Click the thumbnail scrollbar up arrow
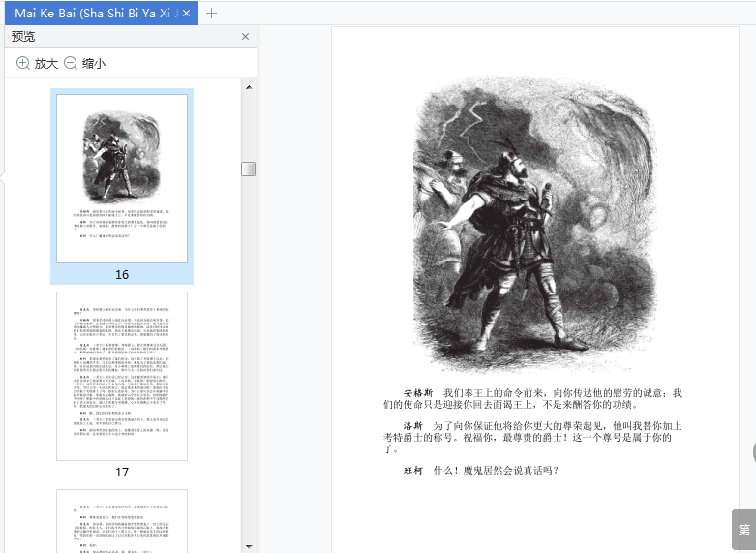Viewport: 756px width, 553px height. 249,87
